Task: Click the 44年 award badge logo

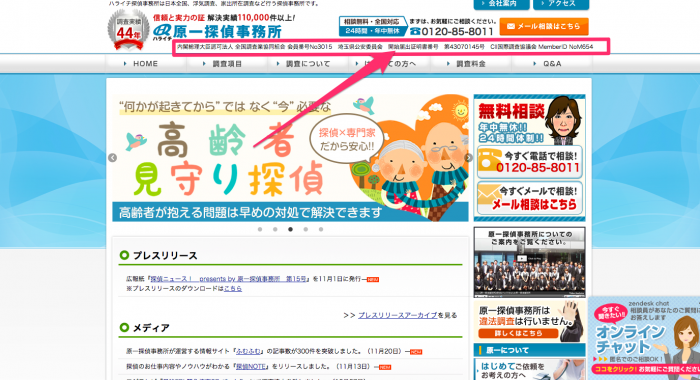Action: (128, 30)
